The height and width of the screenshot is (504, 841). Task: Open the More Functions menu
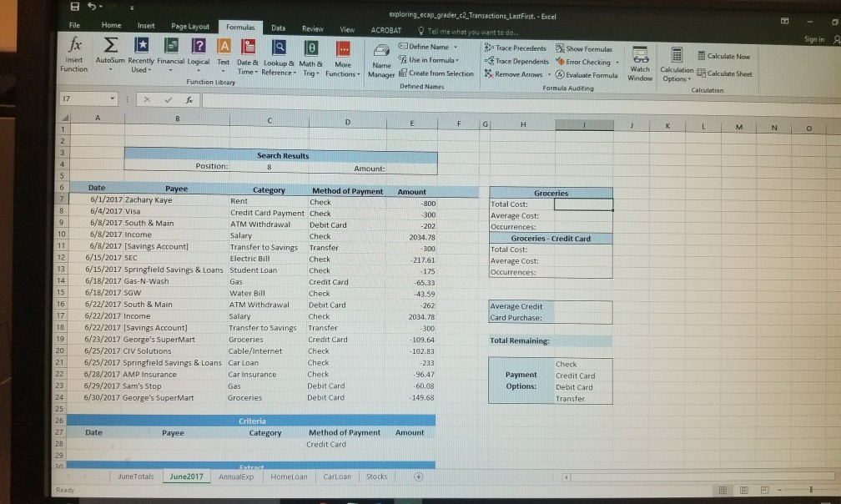pyautogui.click(x=343, y=59)
